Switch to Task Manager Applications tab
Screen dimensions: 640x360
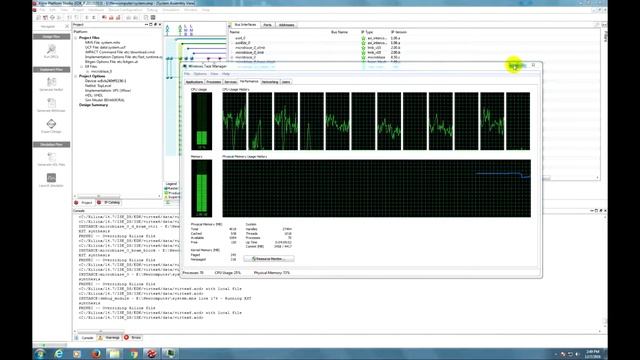pyautogui.click(x=194, y=82)
